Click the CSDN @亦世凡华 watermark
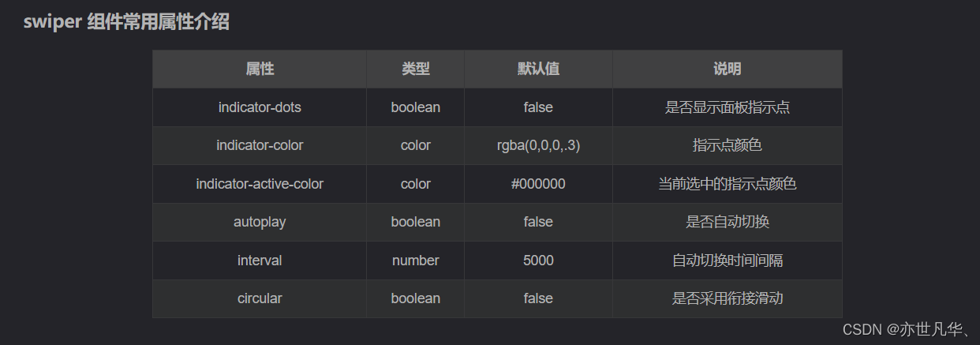Viewport: 980px width, 345px height. click(907, 330)
